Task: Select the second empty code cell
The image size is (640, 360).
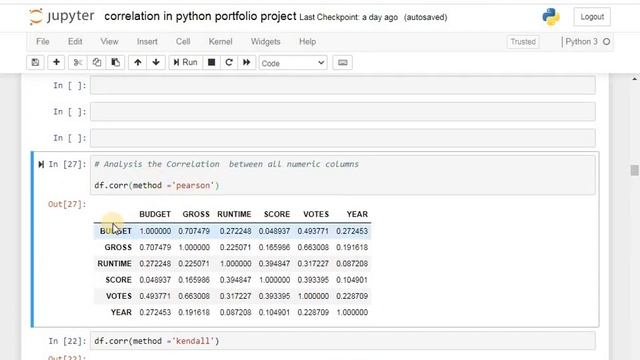Action: pyautogui.click(x=342, y=111)
